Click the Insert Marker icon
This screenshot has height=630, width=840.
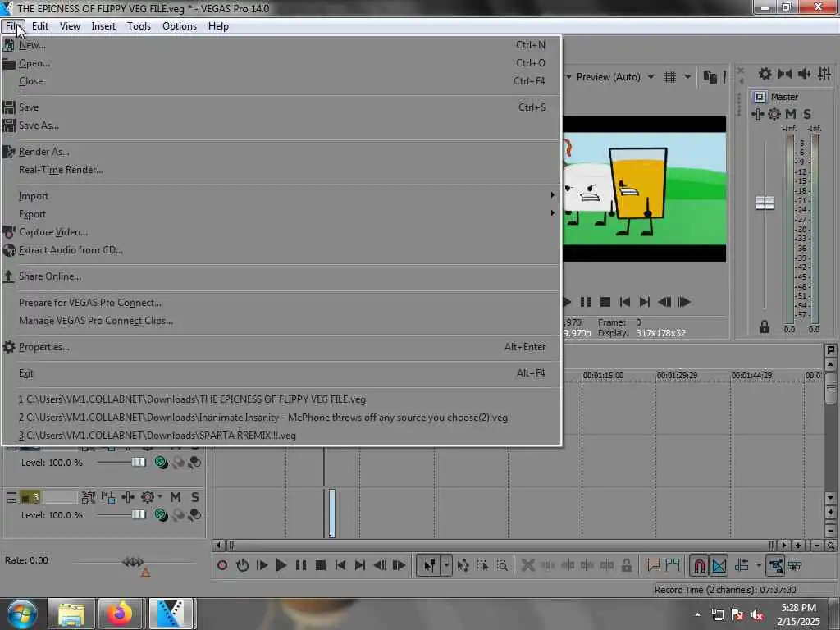tap(653, 565)
